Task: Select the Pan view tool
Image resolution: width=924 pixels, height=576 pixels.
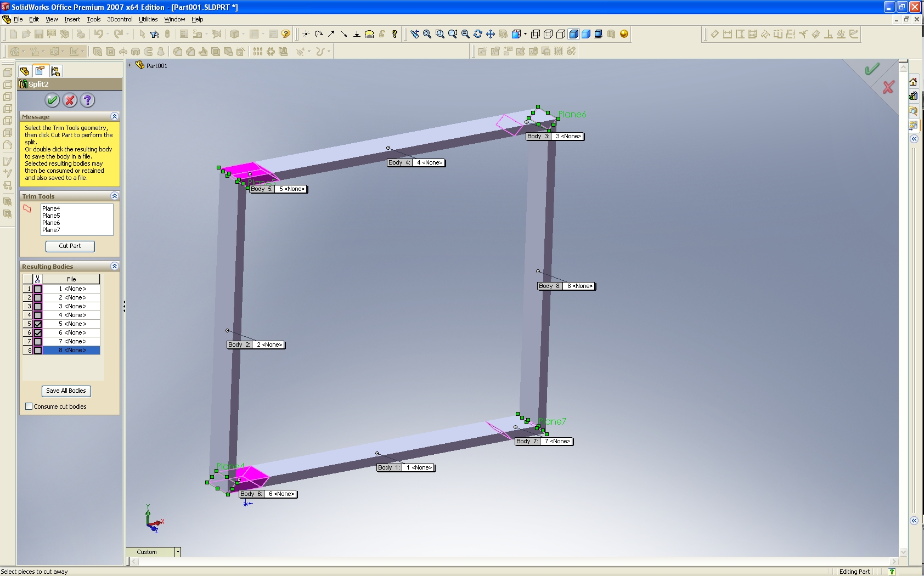Action: 491,34
